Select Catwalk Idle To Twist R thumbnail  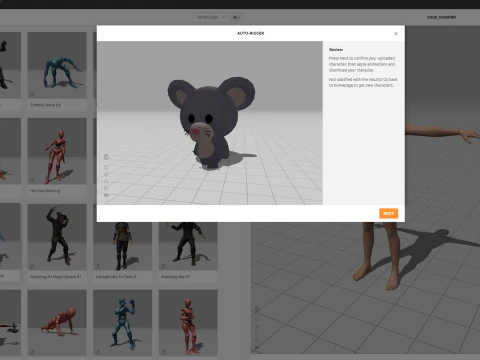click(x=122, y=246)
